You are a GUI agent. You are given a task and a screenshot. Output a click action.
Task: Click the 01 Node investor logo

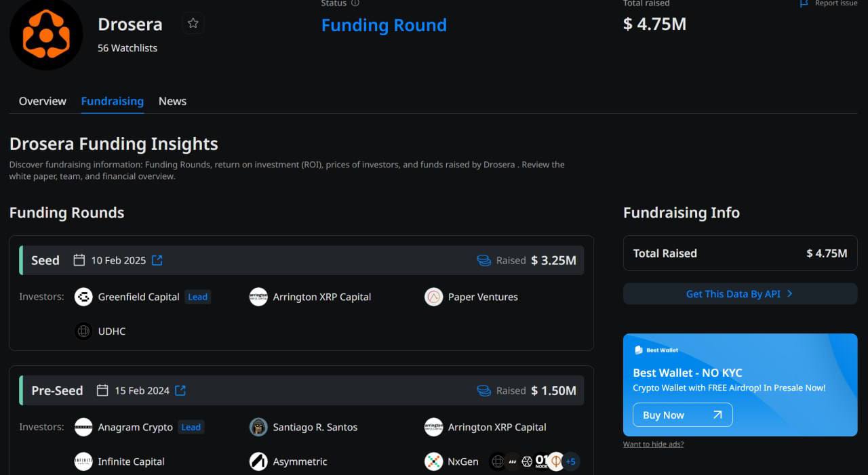click(x=541, y=461)
